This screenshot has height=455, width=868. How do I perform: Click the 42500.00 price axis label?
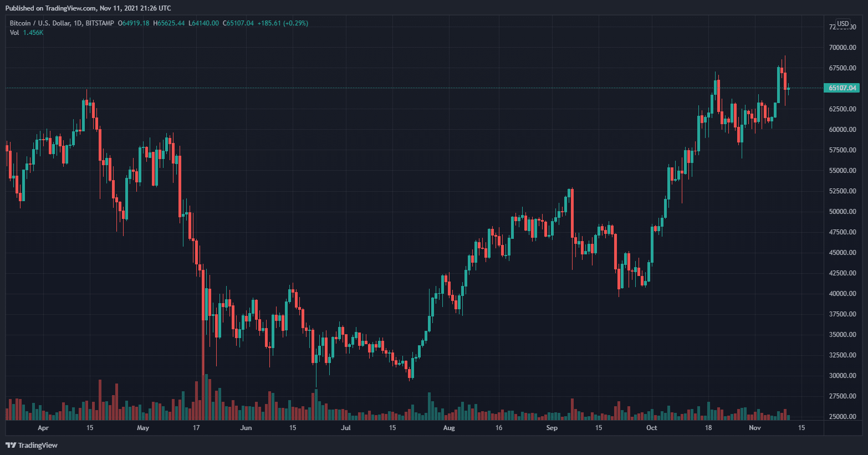(x=843, y=273)
